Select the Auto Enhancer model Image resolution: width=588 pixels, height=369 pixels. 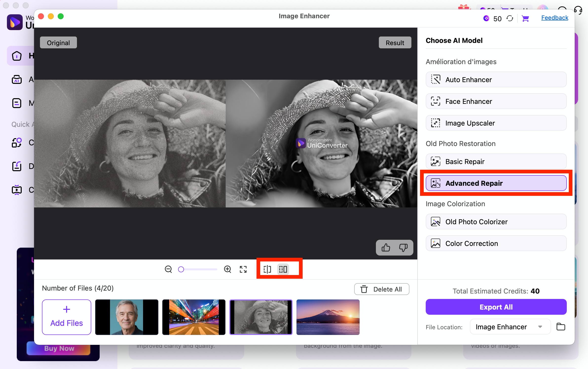496,80
